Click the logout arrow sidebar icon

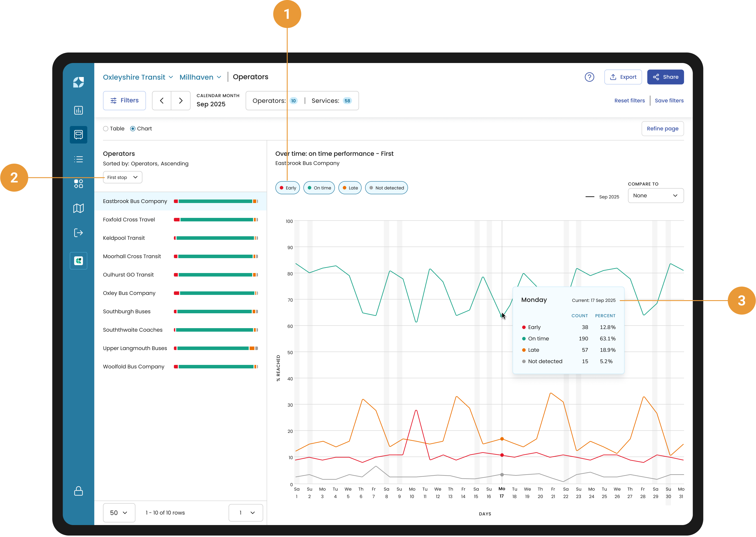point(78,232)
